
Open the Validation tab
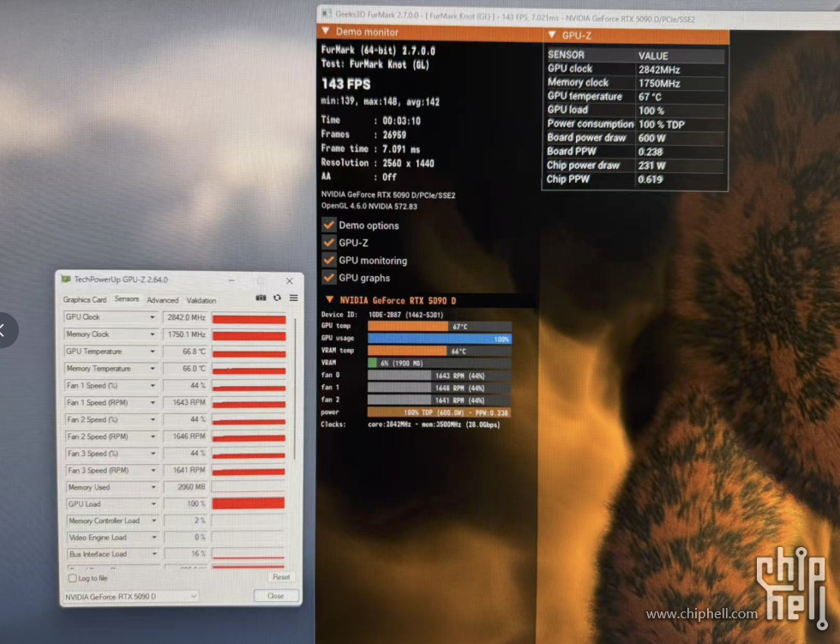(x=201, y=301)
